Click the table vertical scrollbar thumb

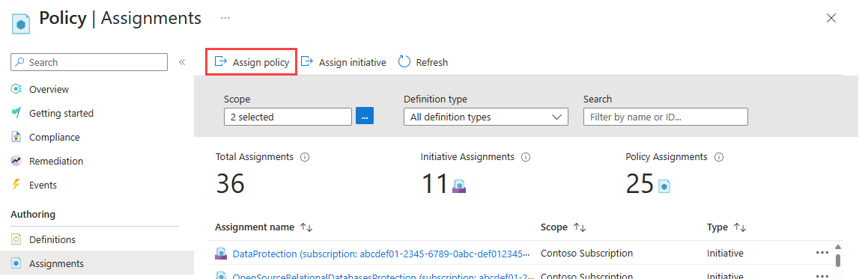point(838,261)
